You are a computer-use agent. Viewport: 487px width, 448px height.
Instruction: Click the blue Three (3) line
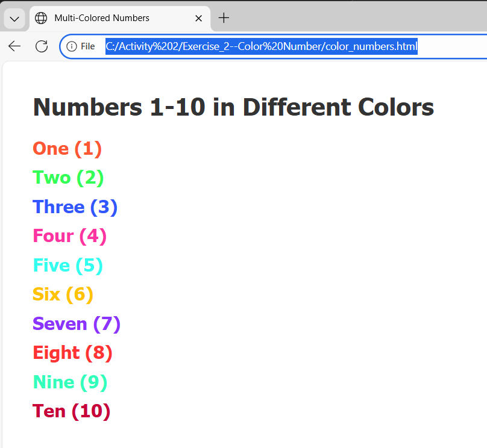pyautogui.click(x=75, y=207)
